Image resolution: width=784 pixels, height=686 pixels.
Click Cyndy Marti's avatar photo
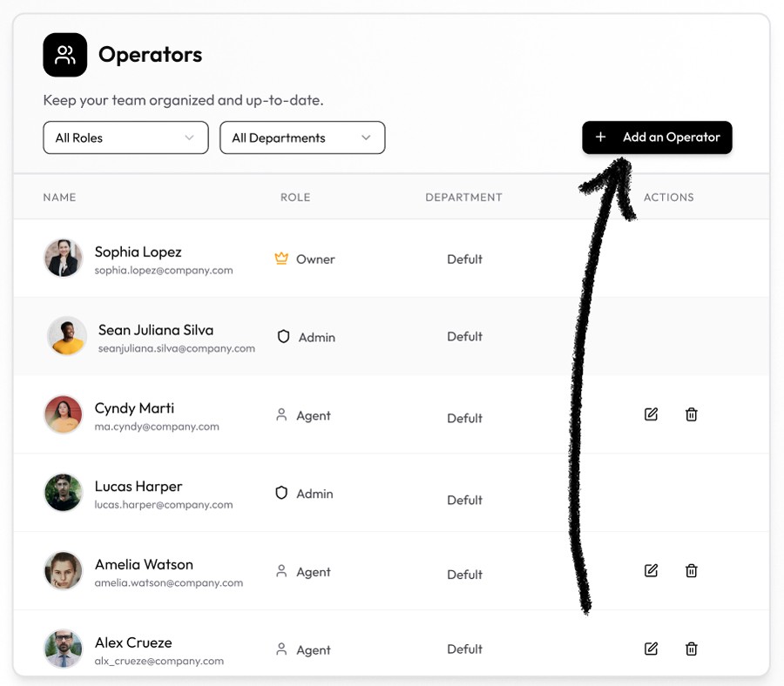[x=63, y=414]
